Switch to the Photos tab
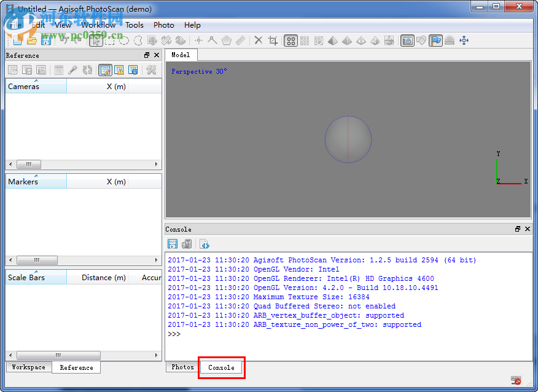The height and width of the screenshot is (392, 538). 181,367
